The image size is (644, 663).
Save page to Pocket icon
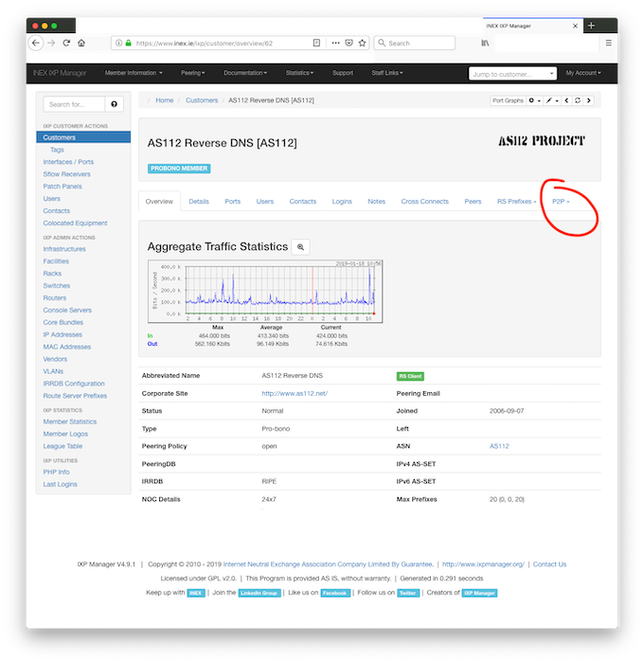(349, 43)
